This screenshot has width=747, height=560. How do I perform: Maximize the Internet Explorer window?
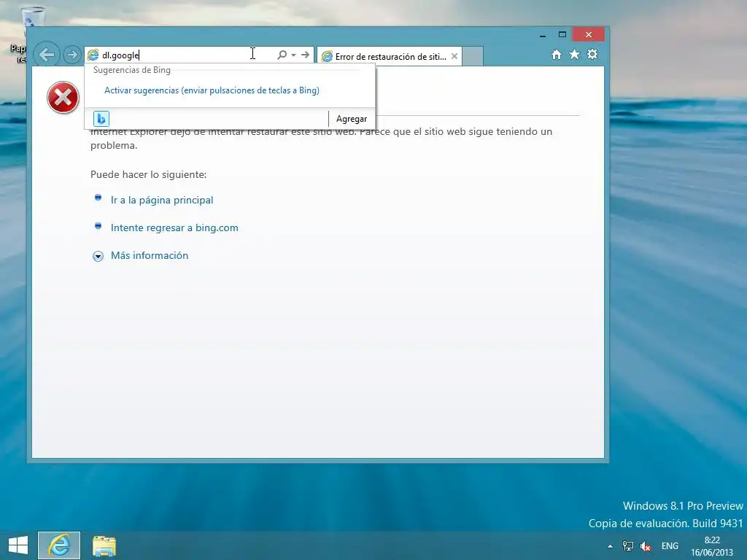coord(562,35)
